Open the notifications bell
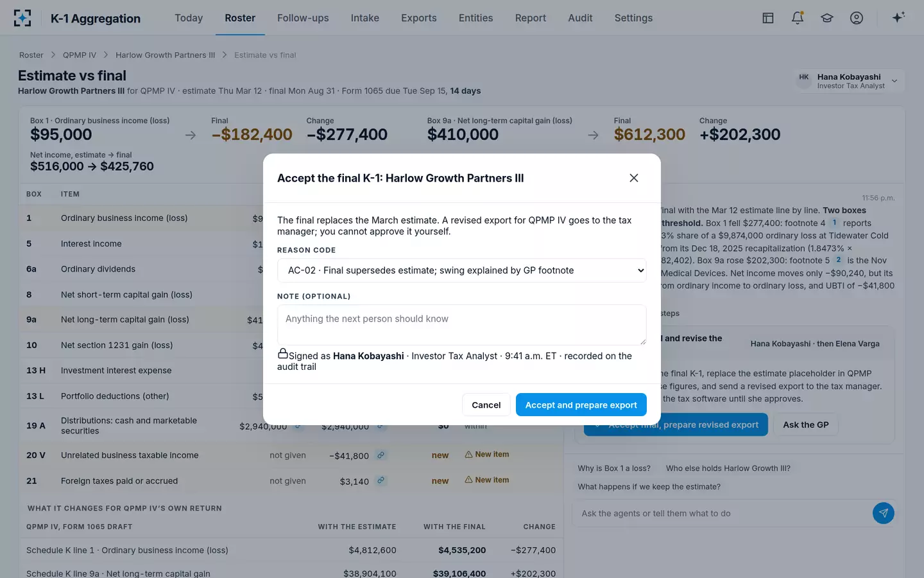This screenshot has width=924, height=578. click(798, 18)
